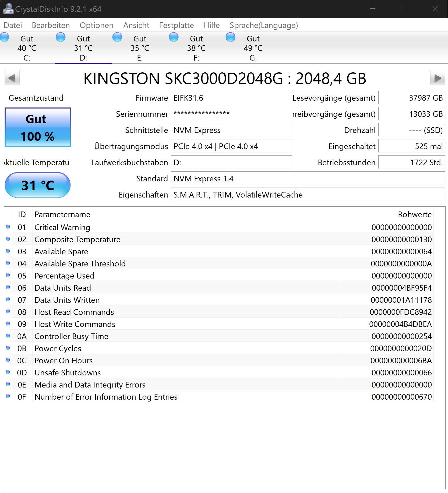
Task: Select drive F: health status icon
Action: [174, 37]
